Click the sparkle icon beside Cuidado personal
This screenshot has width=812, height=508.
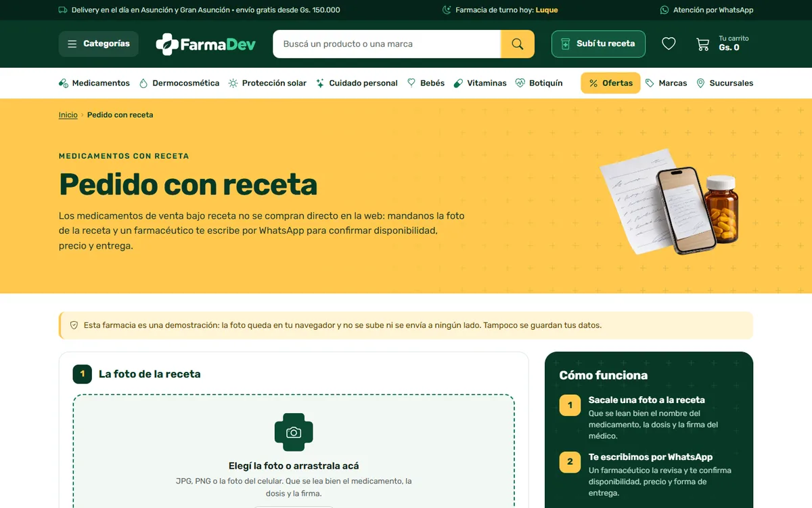pyautogui.click(x=320, y=83)
